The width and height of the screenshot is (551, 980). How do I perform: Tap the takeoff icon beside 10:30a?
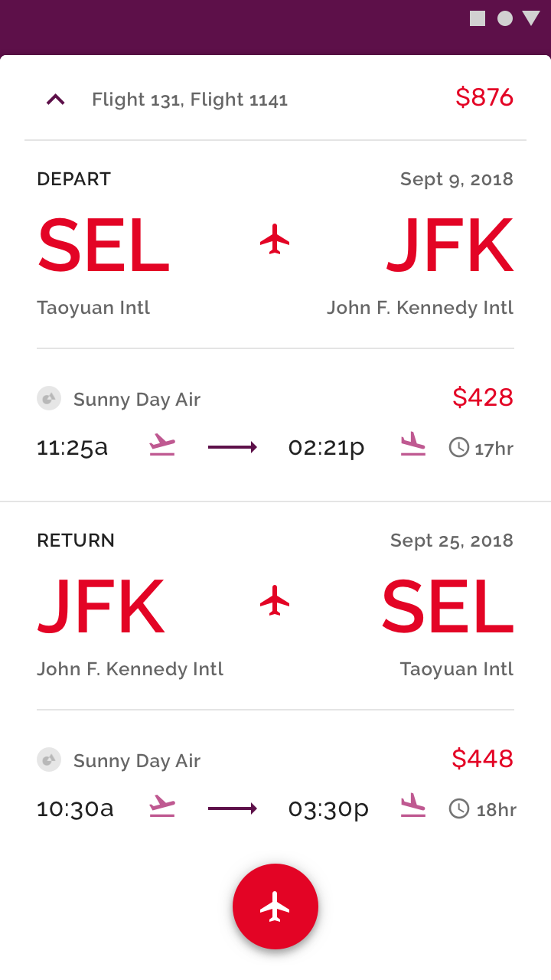pyautogui.click(x=162, y=807)
